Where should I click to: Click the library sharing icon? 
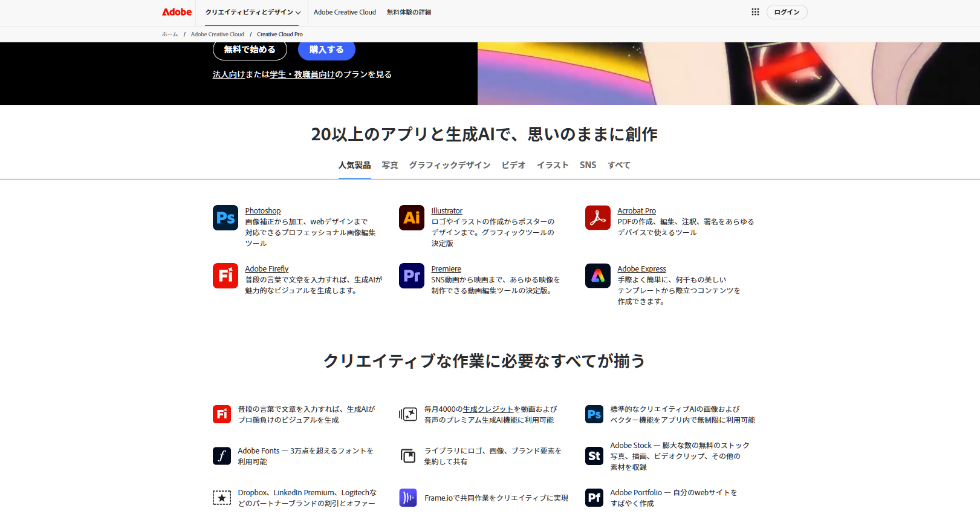pos(408,456)
